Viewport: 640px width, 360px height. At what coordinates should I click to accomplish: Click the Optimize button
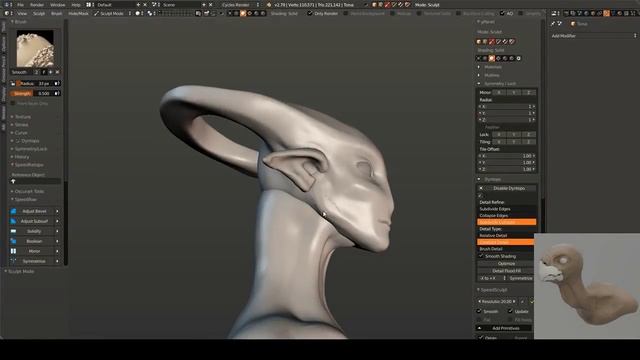[506, 264]
